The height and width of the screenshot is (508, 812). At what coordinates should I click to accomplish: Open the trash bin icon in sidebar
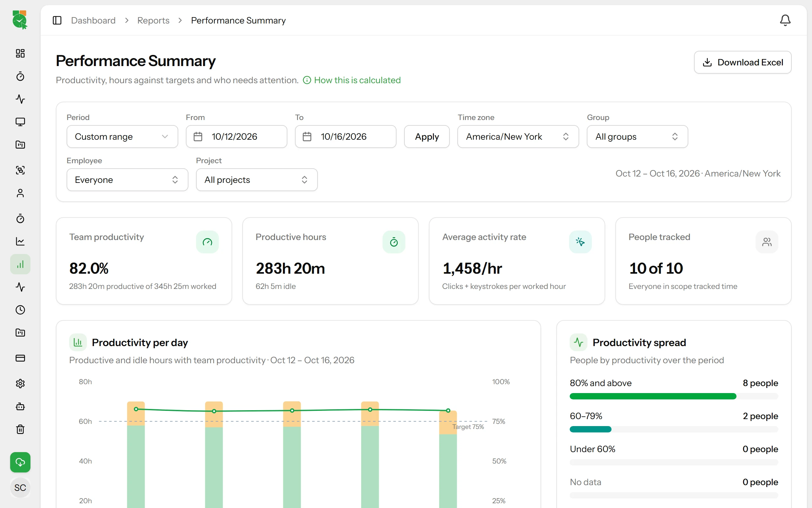click(x=20, y=429)
